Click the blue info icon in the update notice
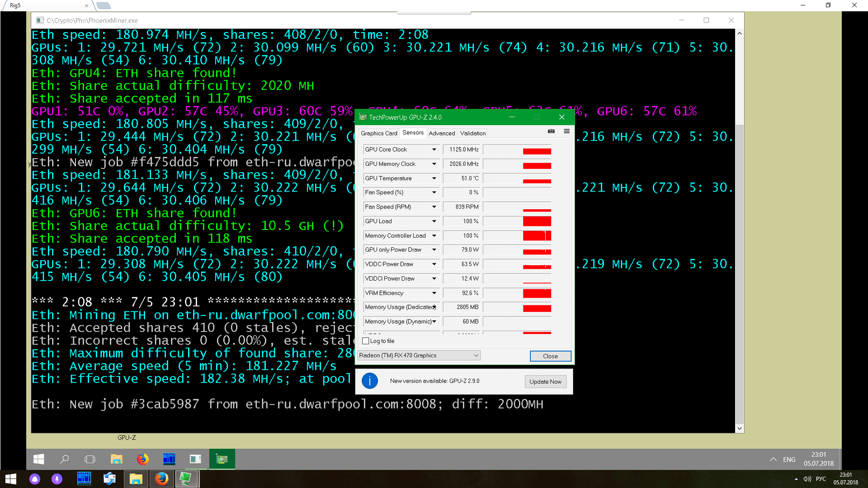 (x=369, y=381)
